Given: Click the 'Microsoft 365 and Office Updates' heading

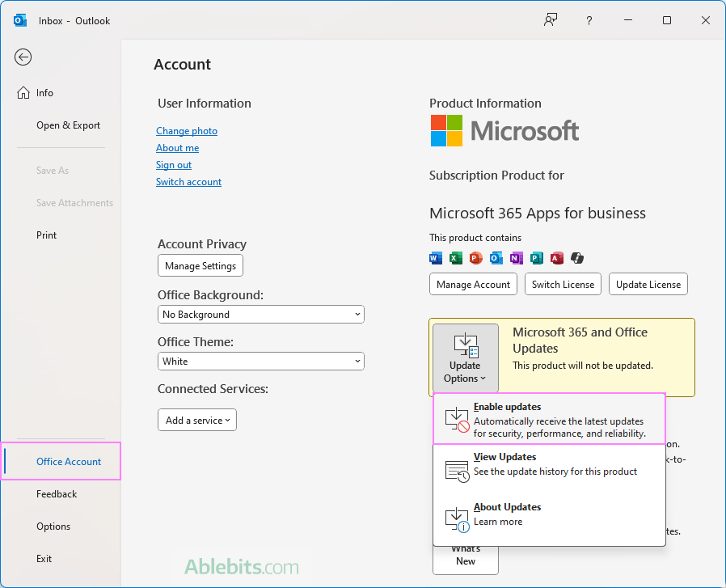Looking at the screenshot, I should point(580,341).
